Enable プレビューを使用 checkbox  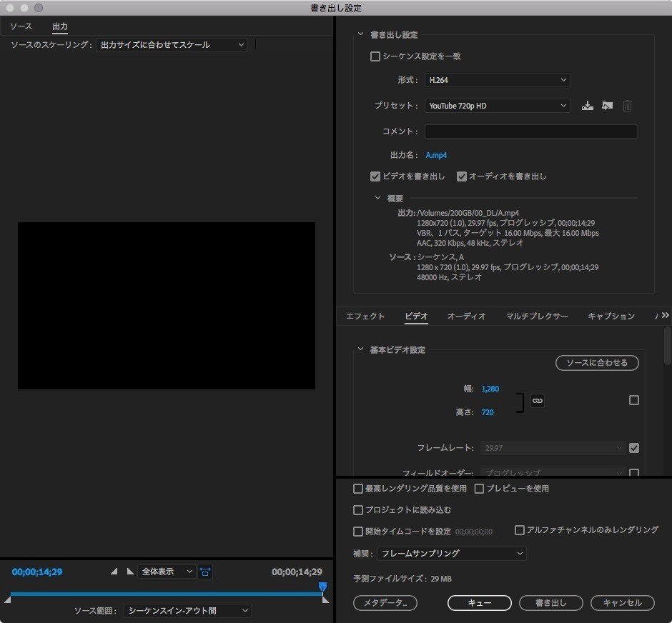coord(479,489)
